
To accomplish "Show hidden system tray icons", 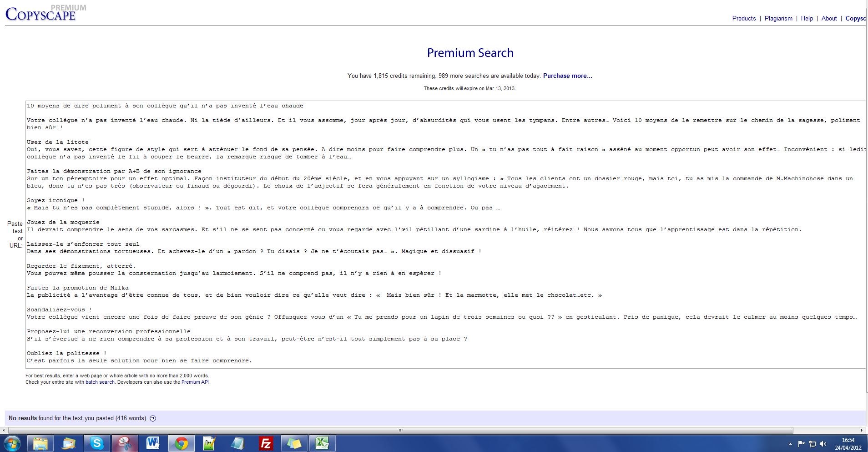I will (x=790, y=444).
